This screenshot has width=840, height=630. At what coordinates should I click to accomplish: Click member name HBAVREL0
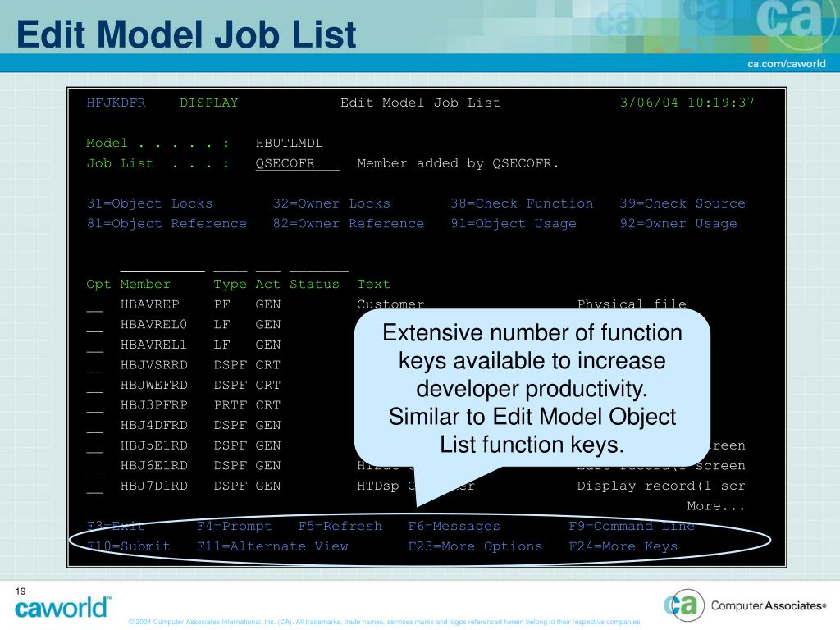click(153, 325)
